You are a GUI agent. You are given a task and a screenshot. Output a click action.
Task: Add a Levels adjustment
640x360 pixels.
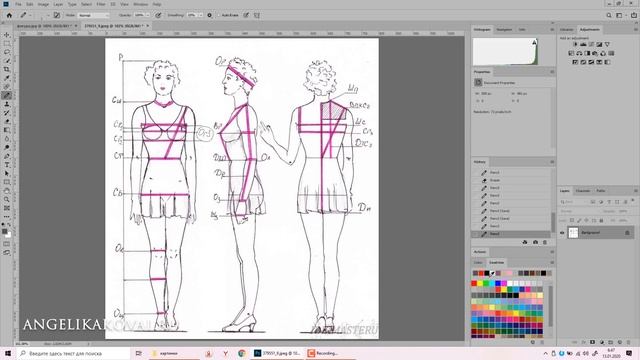coord(583,44)
